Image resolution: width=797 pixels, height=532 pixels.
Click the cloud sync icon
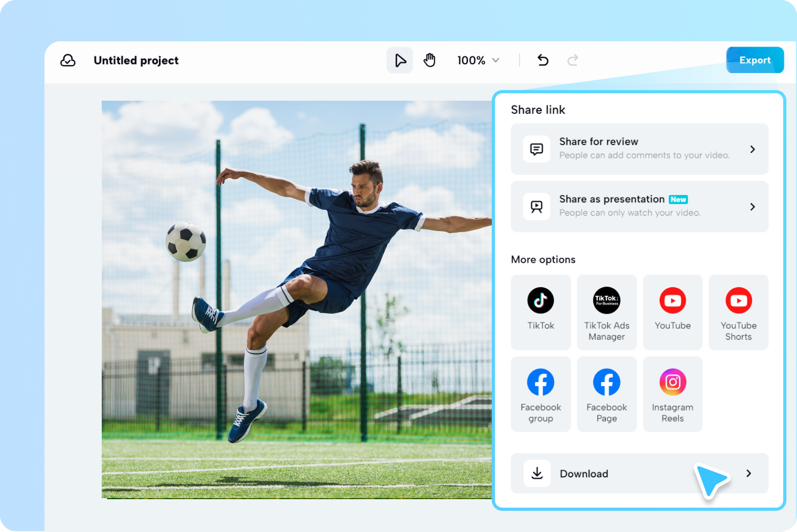pos(68,60)
